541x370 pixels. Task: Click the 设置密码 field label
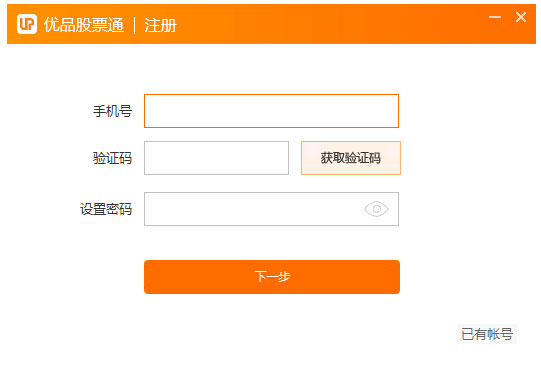pyautogui.click(x=106, y=209)
